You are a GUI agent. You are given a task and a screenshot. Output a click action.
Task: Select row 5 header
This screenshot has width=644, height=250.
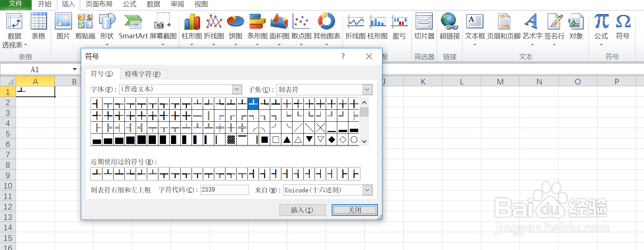point(8,134)
